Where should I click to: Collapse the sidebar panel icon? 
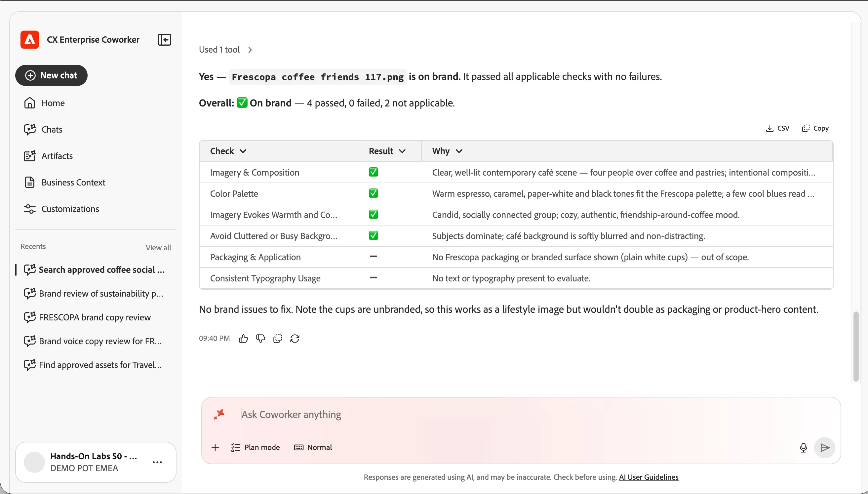165,40
